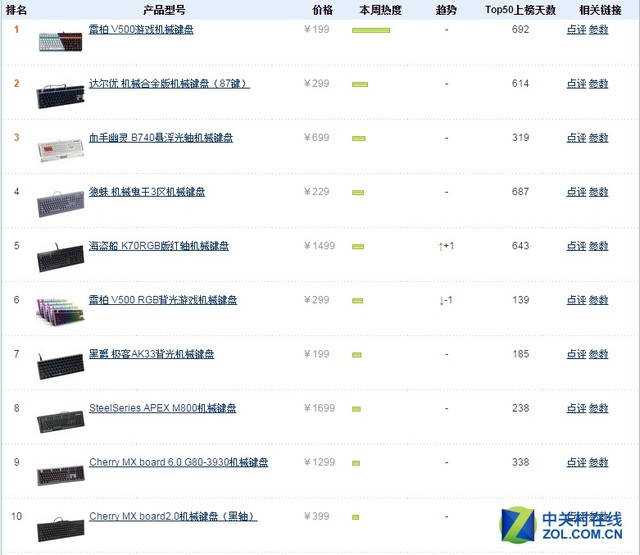The width and height of the screenshot is (640, 555).
Task: Open 参数 for 达尔优 合金版 keyboard
Action: pyautogui.click(x=598, y=84)
